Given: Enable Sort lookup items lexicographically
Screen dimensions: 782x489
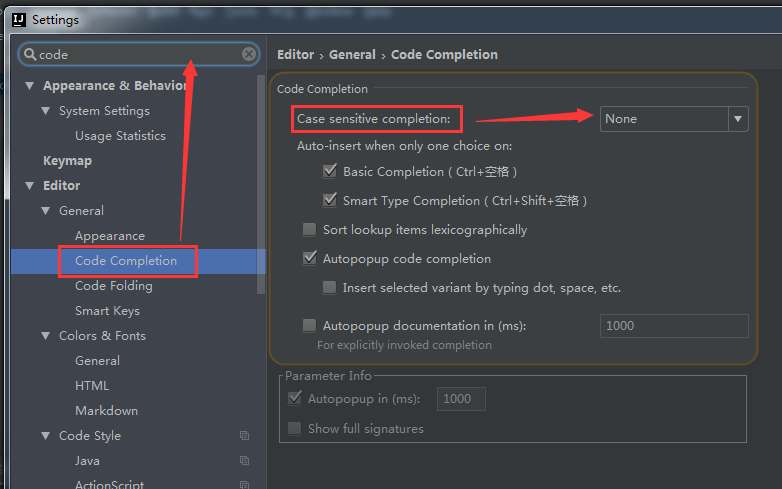Looking at the screenshot, I should [309, 230].
